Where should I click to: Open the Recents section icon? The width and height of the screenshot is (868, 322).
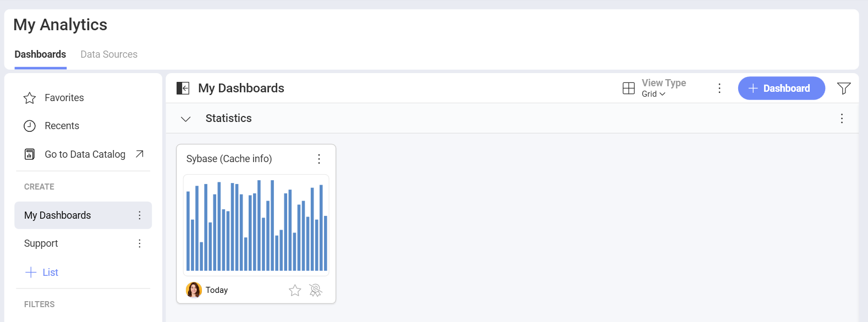point(29,126)
